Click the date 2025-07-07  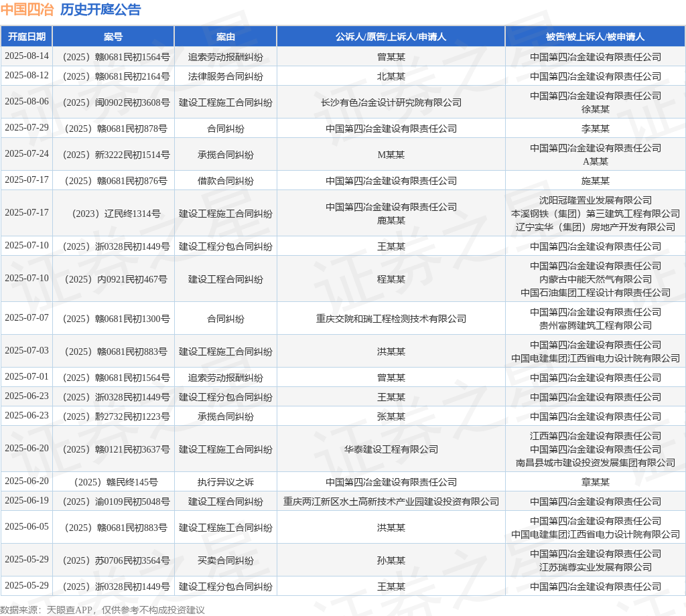[x=27, y=318]
